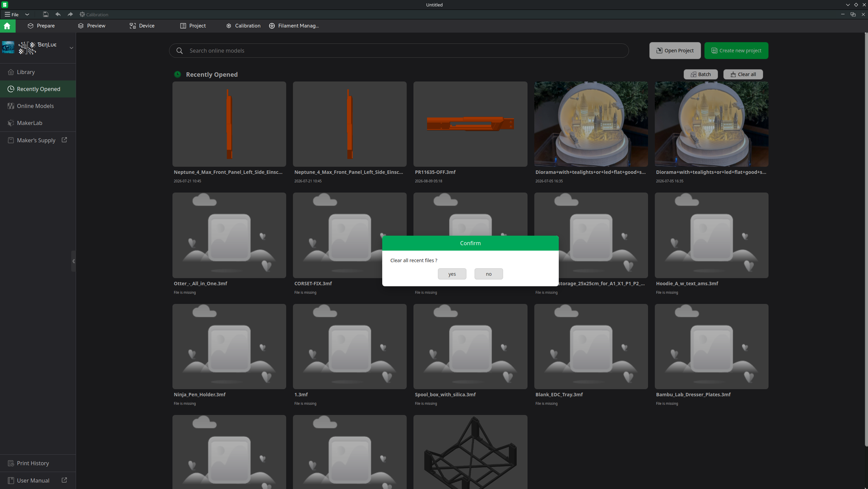Switch to the Project tab

click(x=193, y=26)
